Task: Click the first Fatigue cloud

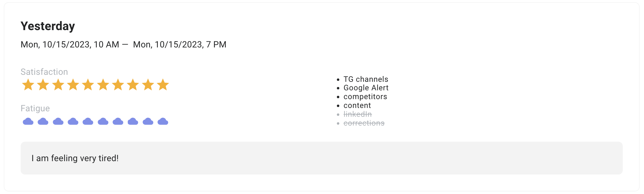Action: (x=28, y=122)
